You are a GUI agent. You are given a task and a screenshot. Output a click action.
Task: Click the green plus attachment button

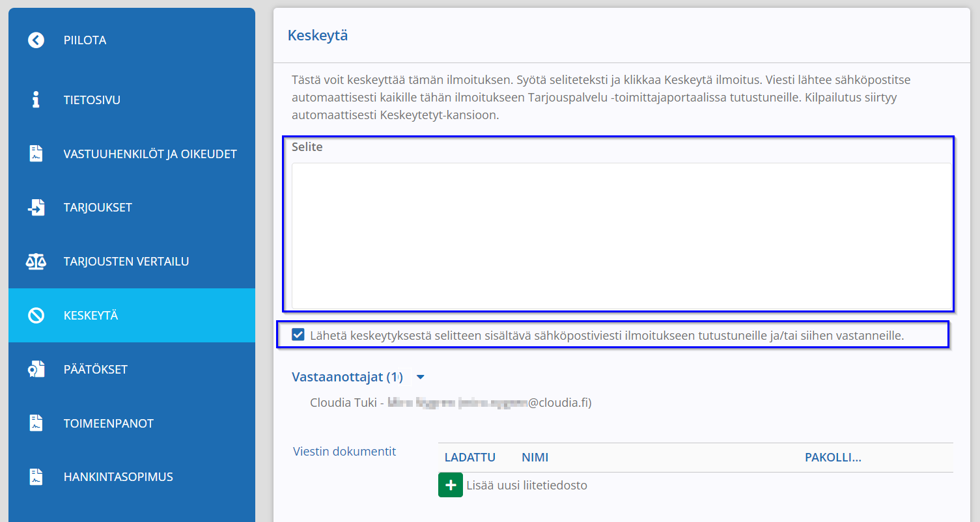coord(451,486)
